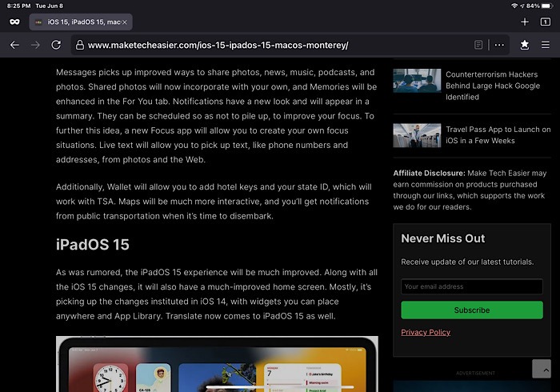Reload the current page
Screen dimensions: 560x392
click(56, 45)
